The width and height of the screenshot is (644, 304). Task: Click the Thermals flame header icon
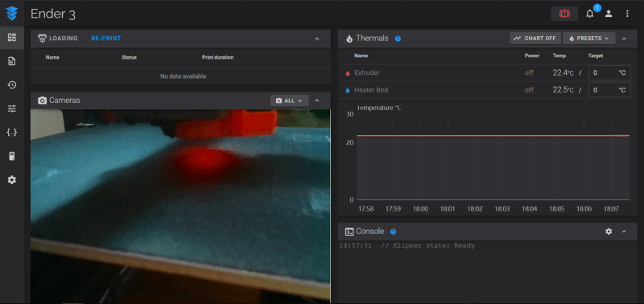[x=349, y=39]
